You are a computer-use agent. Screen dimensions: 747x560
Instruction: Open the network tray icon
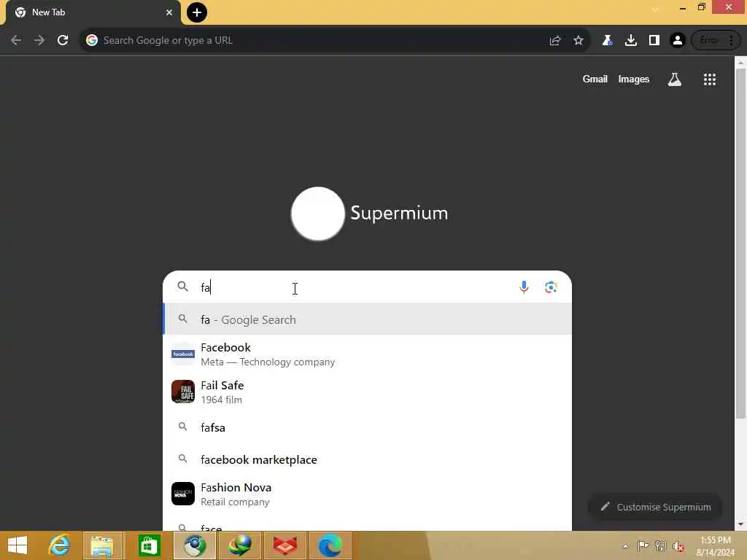coord(660,545)
